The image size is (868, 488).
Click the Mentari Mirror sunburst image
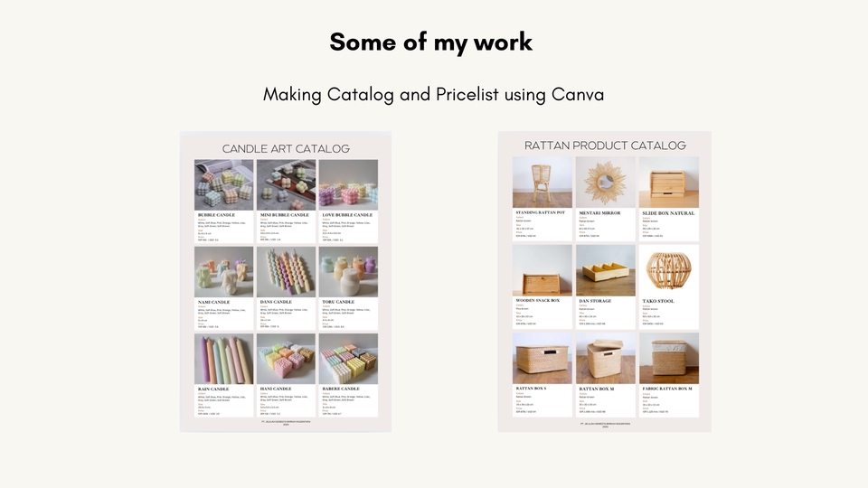(606, 182)
